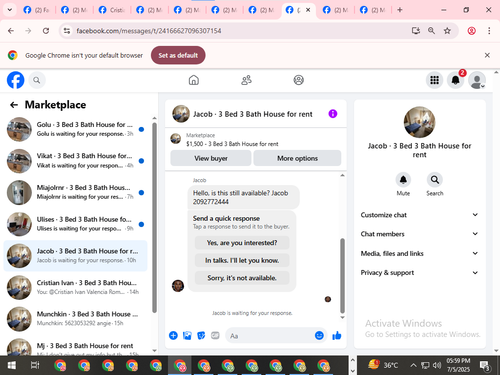Mute the conversation with bell icon

pyautogui.click(x=403, y=180)
